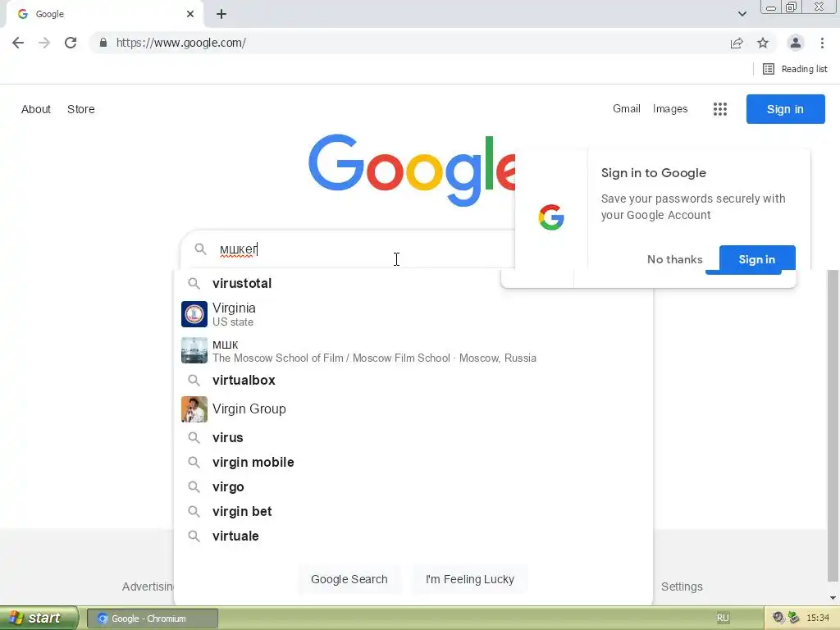Click the first system tray icon
840x630 pixels.
pyautogui.click(x=778, y=618)
